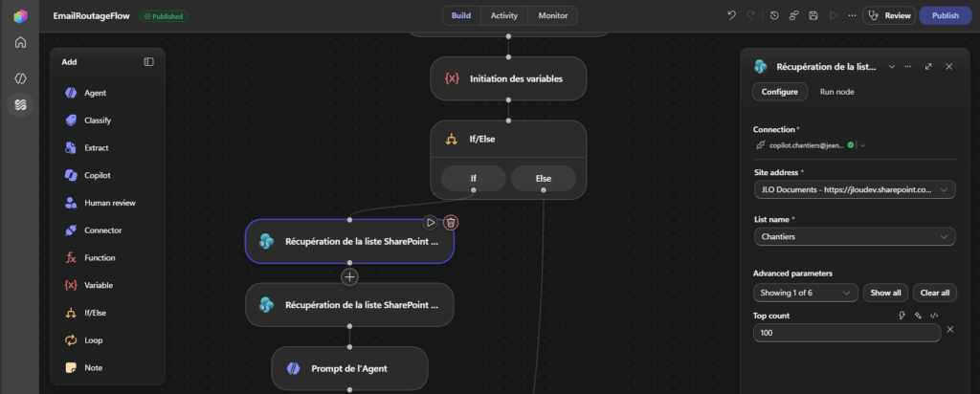Run the flow with top toolbar play icon
Screen dimensions: 980x394
point(834,15)
